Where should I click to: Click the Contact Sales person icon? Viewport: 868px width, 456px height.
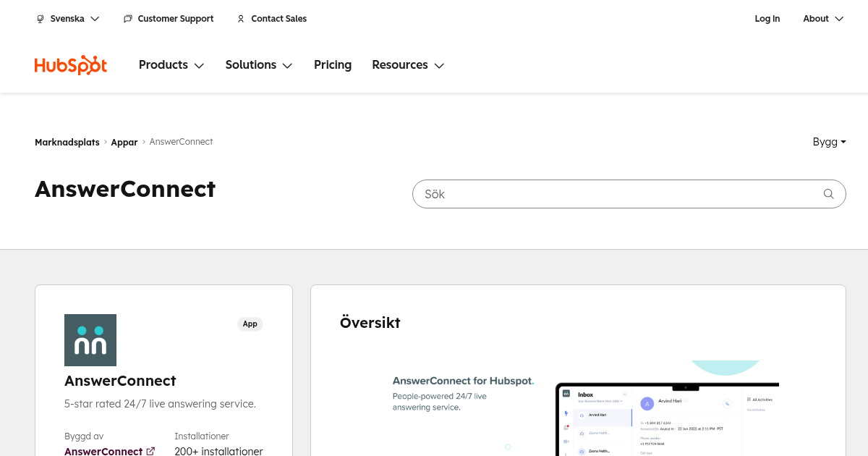(x=241, y=19)
